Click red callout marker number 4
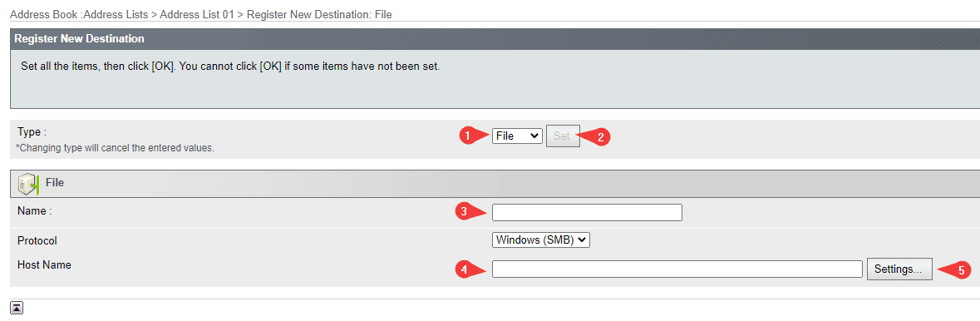Viewport: 980px width, 321px height. 463,269
